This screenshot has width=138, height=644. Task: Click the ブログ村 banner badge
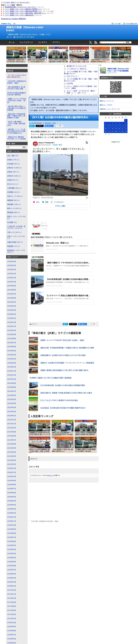tap(39, 226)
